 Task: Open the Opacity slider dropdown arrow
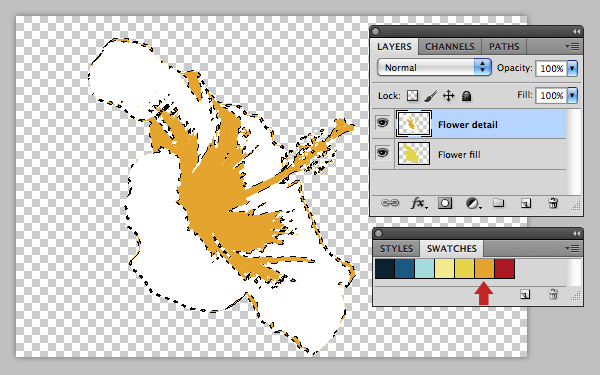click(572, 68)
